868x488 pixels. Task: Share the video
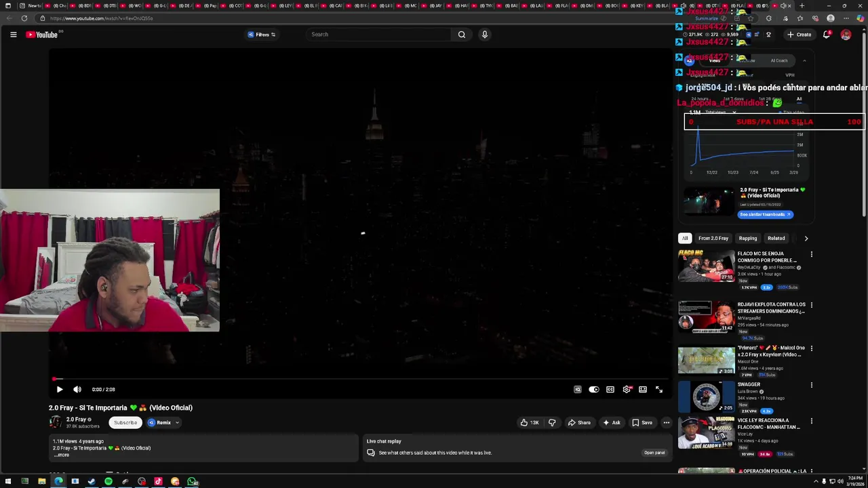579,423
